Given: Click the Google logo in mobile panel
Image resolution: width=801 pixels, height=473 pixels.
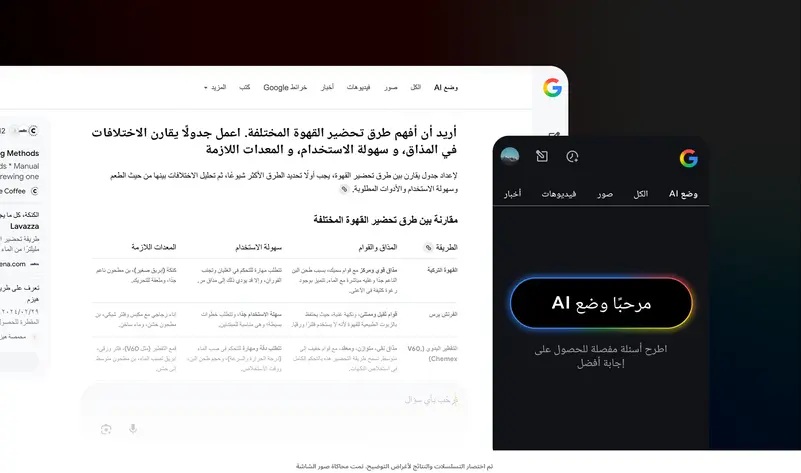Looking at the screenshot, I should tap(688, 158).
